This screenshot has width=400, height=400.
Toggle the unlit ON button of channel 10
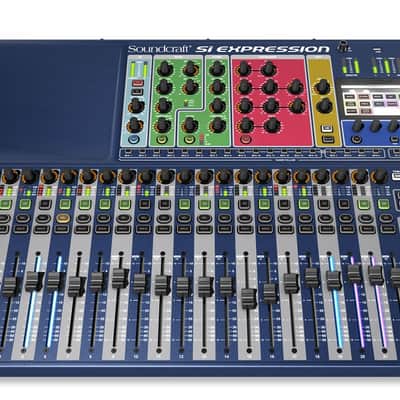144,204
